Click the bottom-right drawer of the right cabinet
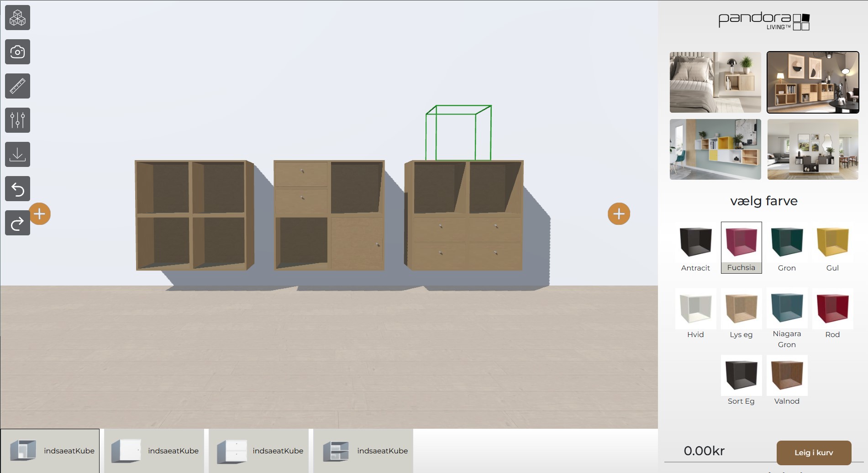The width and height of the screenshot is (868, 473). click(495, 255)
